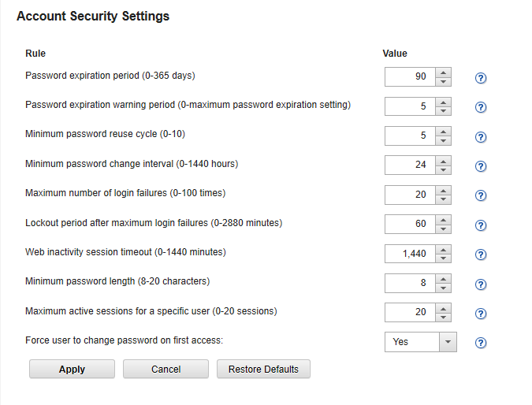Decrease Minimum password reuse cycle value
Screen dimensions: 532x405
coord(443,140)
